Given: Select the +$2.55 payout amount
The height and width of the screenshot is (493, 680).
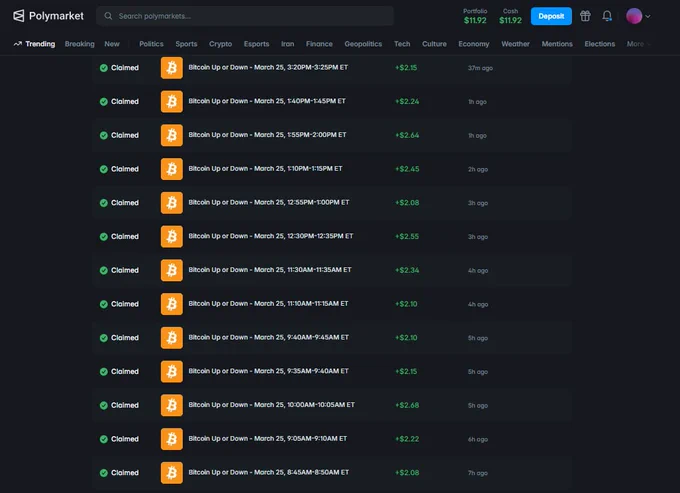Looking at the screenshot, I should point(407,236).
